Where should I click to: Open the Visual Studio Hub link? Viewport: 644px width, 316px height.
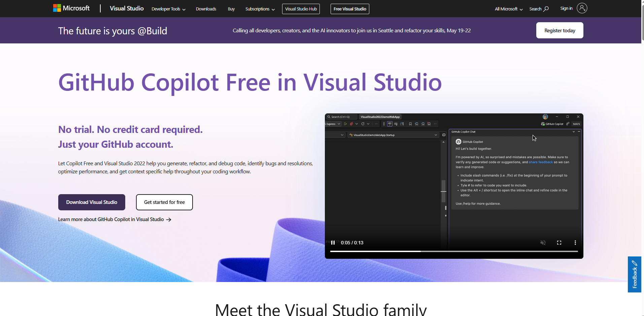tap(301, 9)
